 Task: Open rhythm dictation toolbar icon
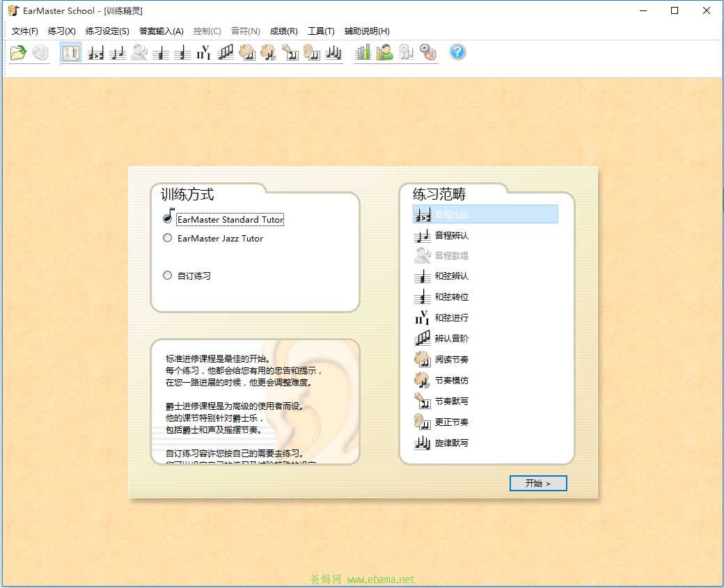[290, 53]
